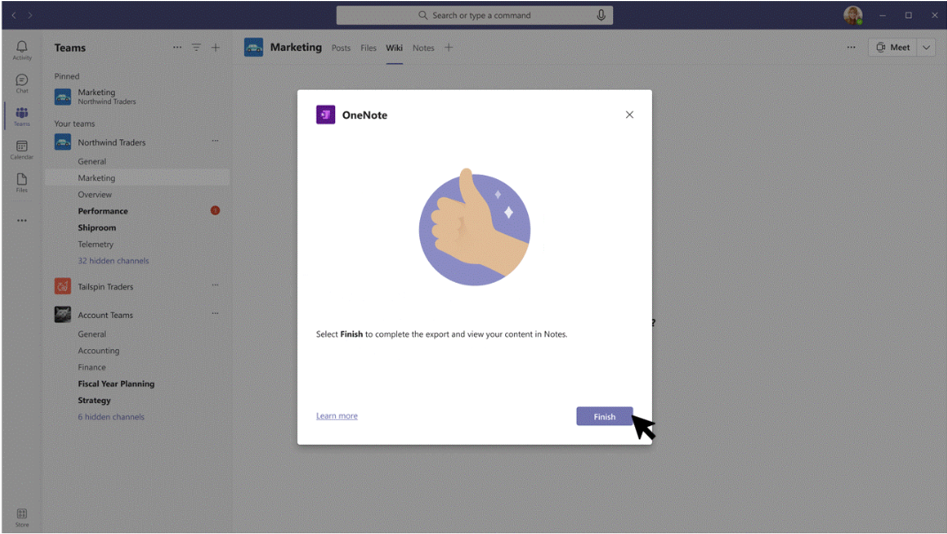Open the user profile avatar
The height and width of the screenshot is (534, 947).
[853, 15]
